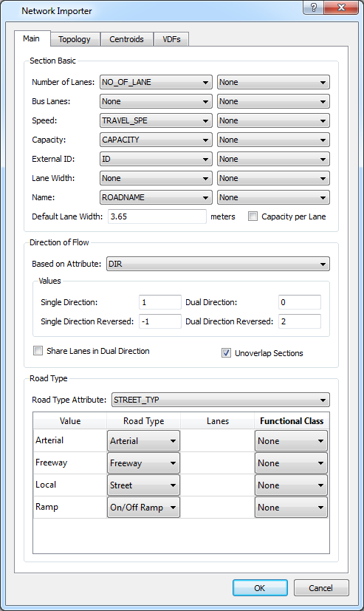Screen dimensions: 364x611
Task: Open the Capacity CAPACITY dropdown
Action: click(x=156, y=140)
